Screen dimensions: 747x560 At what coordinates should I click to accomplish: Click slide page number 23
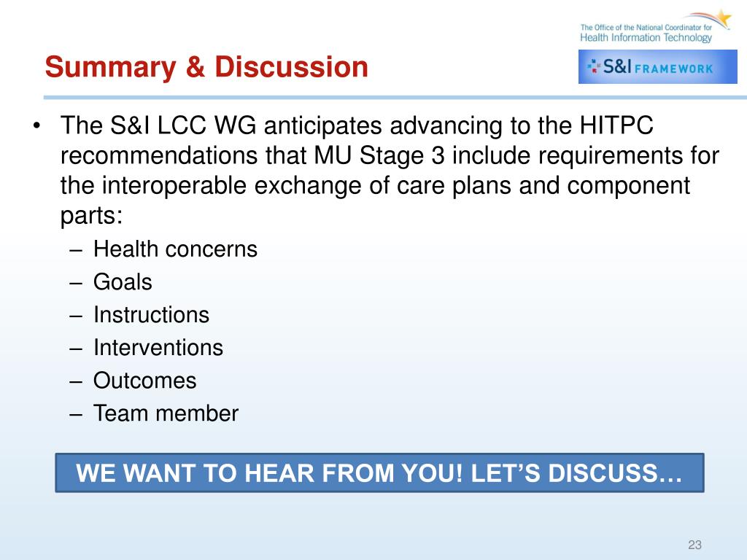coord(694,545)
